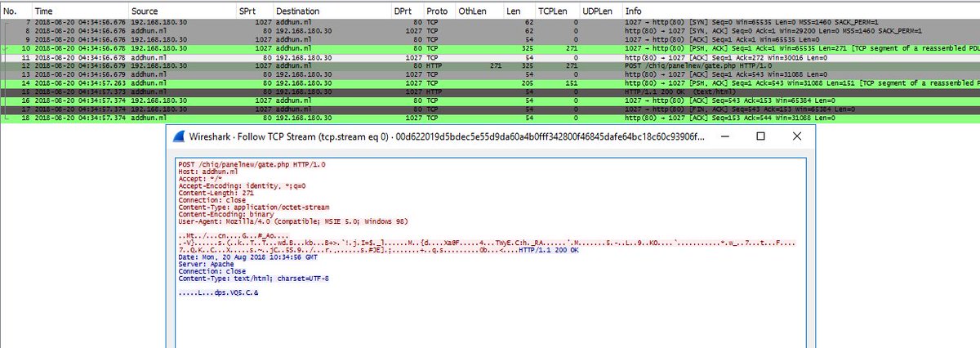Select packet number 18 row
This screenshot has width=980, height=348.
pos(490,118)
